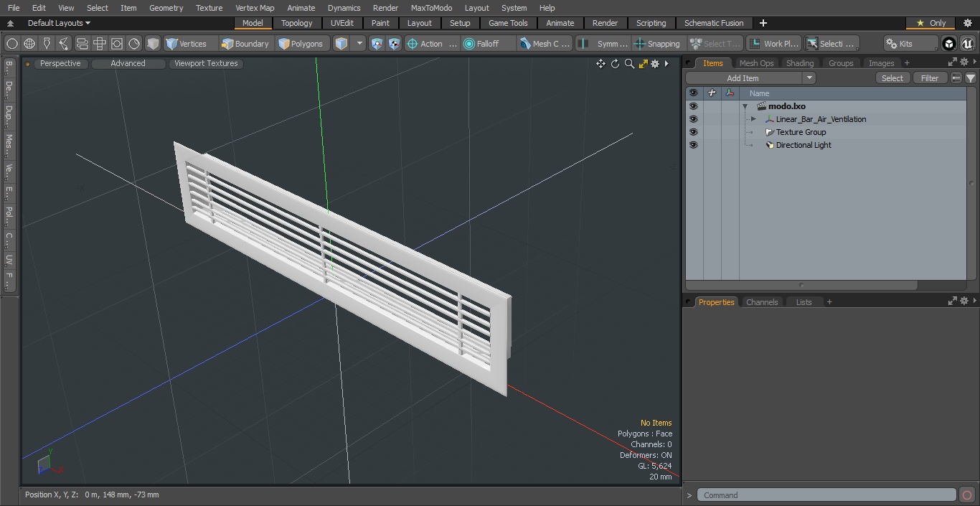Click into the Command input field
The height and width of the screenshot is (506, 980).
pyautogui.click(x=826, y=495)
